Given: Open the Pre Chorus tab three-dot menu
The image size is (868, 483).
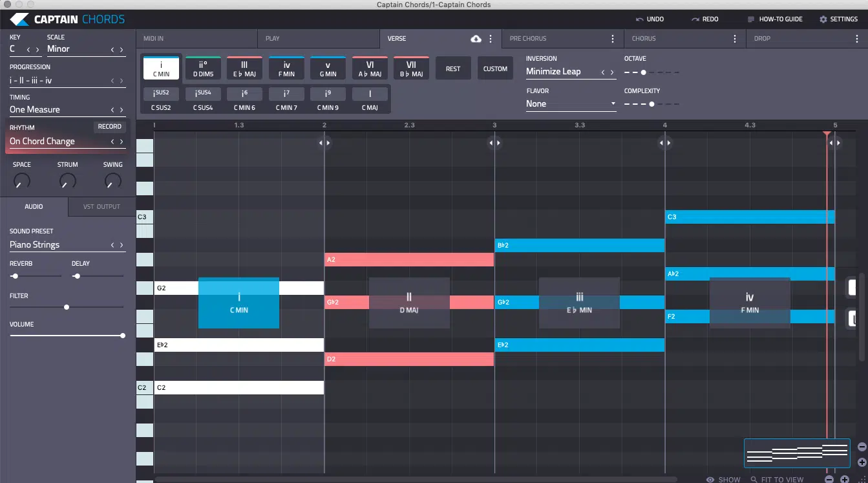Looking at the screenshot, I should tap(613, 39).
